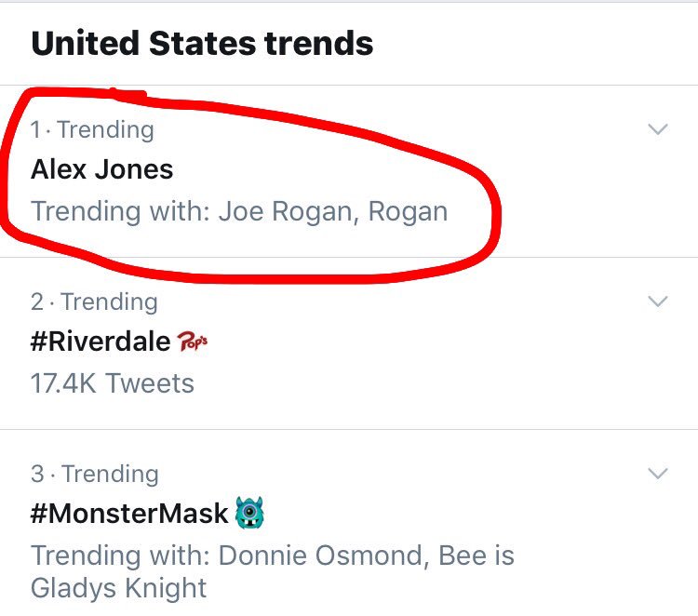Open chevron menu on #Riverdale row

pos(657,301)
